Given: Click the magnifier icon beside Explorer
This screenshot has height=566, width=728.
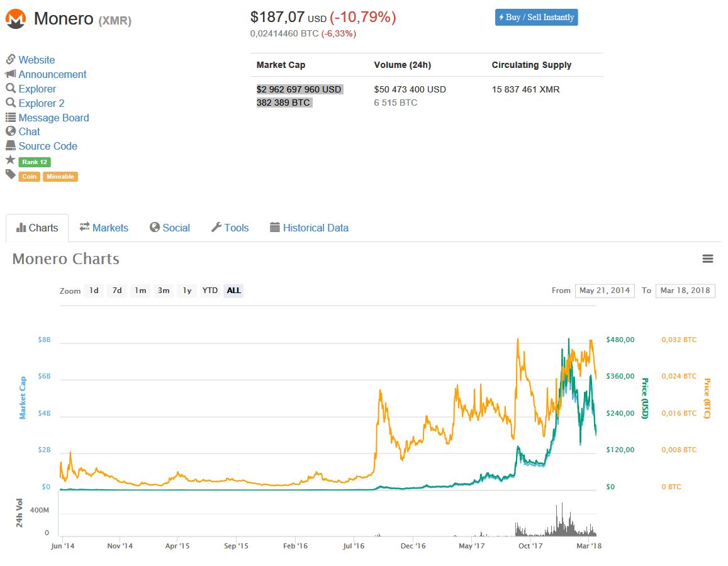Looking at the screenshot, I should (x=11, y=89).
